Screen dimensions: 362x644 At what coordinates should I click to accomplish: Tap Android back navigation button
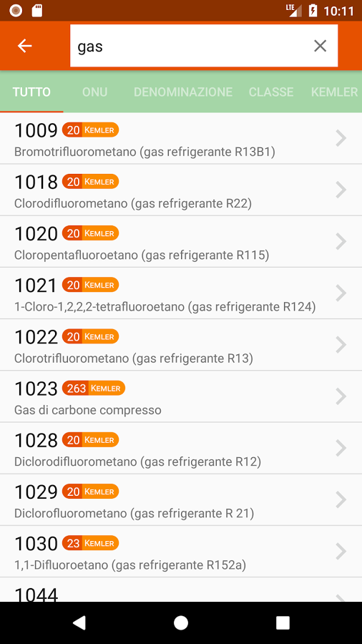click(79, 623)
